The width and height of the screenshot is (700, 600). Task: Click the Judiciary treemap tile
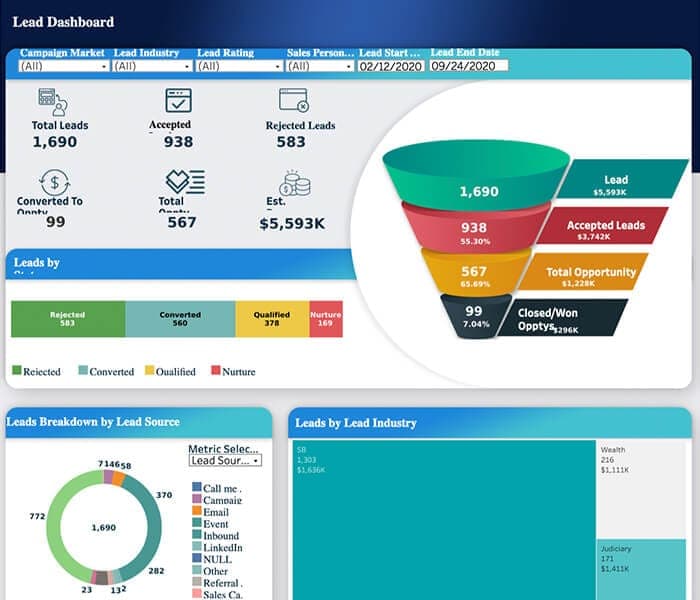[641, 570]
